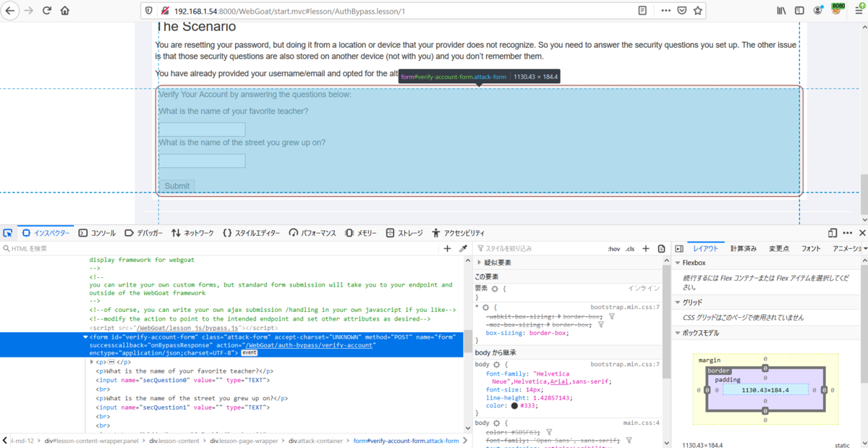This screenshot has height=448, width=868.
Task: Switch to the ネットワーク tab
Action: pos(192,233)
